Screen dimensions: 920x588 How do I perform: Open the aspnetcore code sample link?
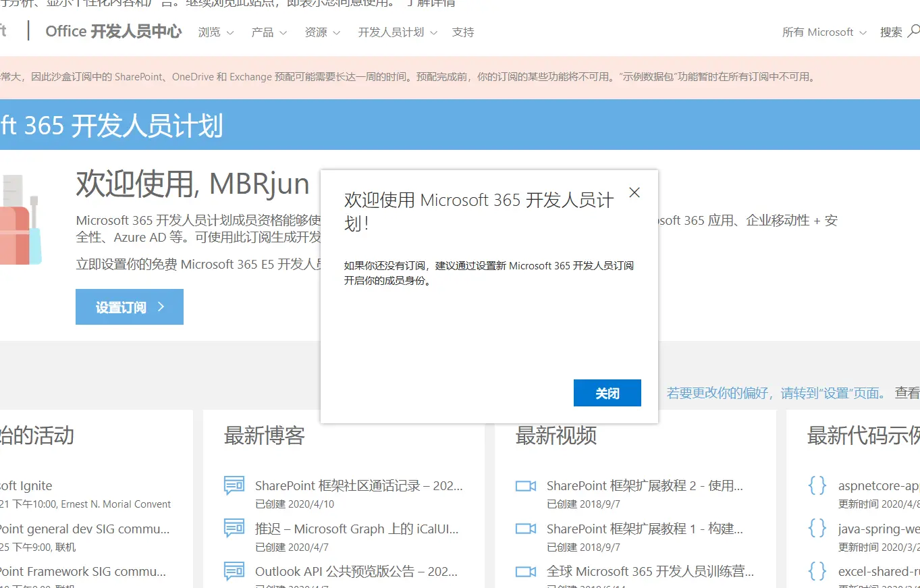tap(879, 485)
